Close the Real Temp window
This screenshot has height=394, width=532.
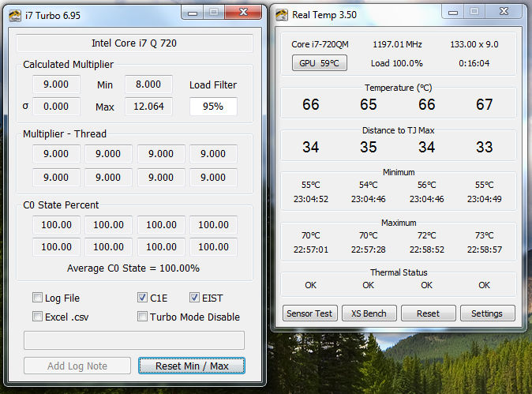tap(504, 12)
